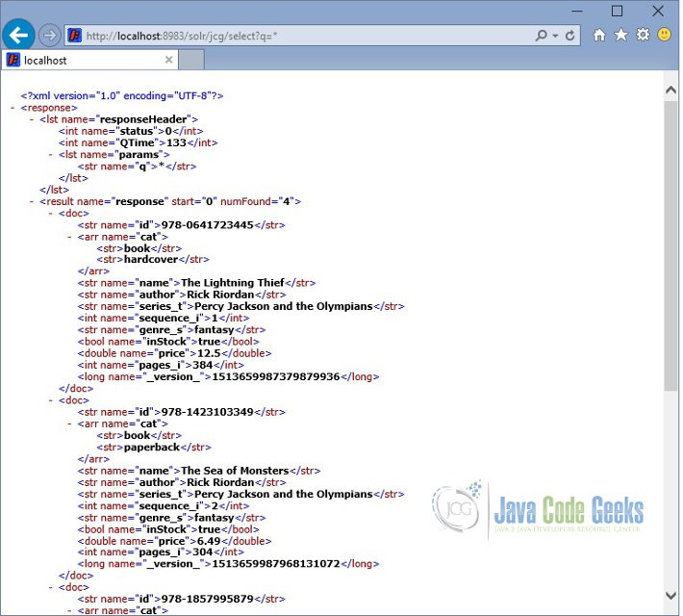Click the scrollbar up arrow
Image resolution: width=683 pixels, height=616 pixels.
[x=670, y=90]
